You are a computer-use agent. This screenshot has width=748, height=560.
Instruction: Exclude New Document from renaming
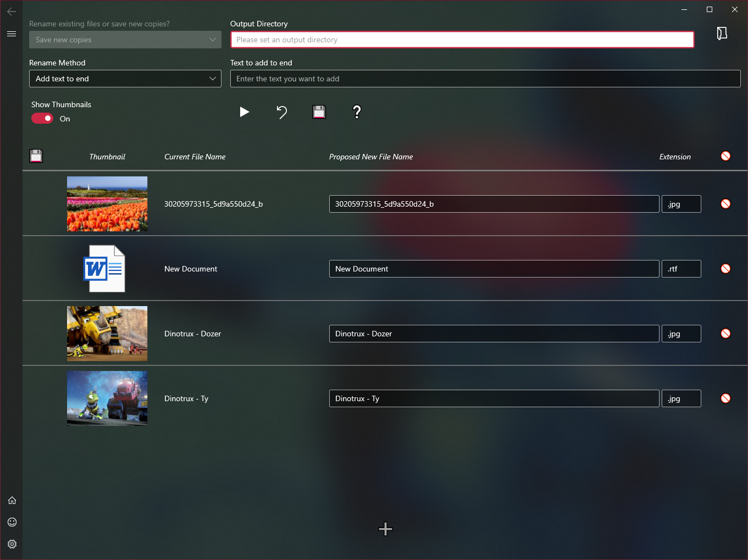tap(725, 269)
